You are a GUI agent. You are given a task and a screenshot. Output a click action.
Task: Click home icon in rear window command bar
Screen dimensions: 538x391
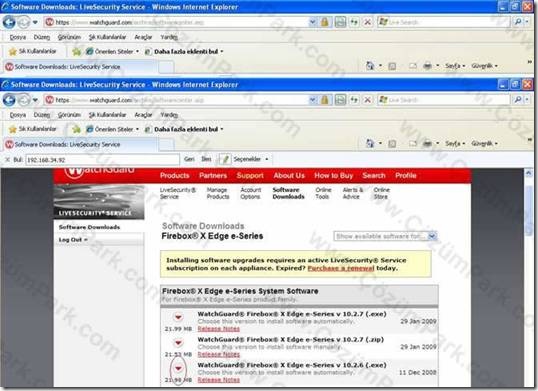(370, 66)
